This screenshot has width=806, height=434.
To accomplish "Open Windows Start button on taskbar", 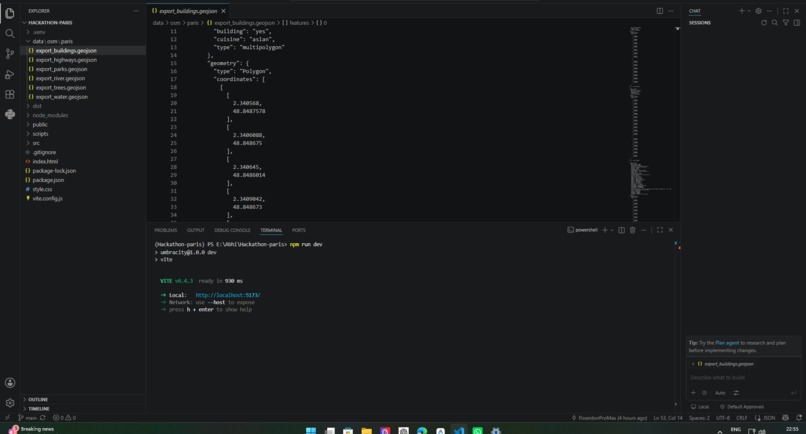I will (311, 430).
